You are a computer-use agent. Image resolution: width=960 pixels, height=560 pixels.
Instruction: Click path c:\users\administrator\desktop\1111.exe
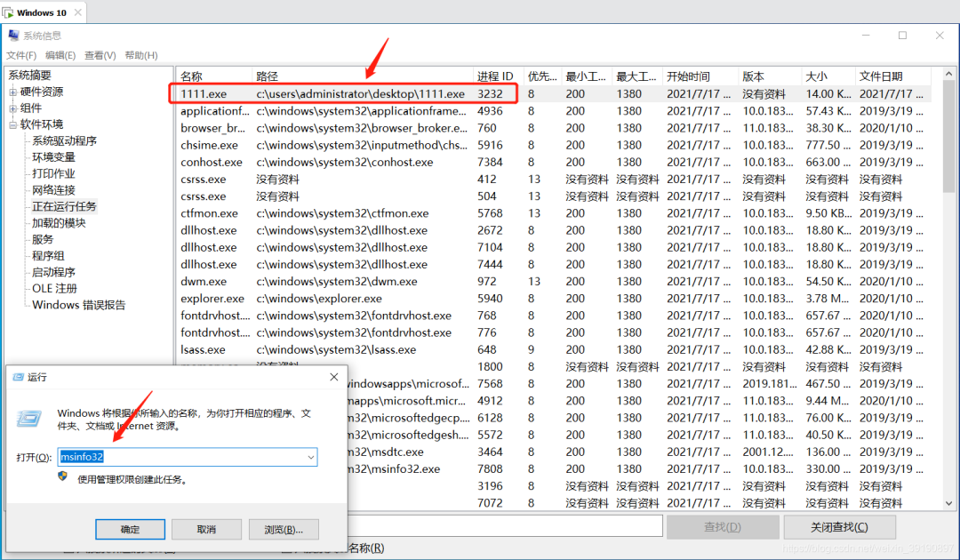coord(361,93)
